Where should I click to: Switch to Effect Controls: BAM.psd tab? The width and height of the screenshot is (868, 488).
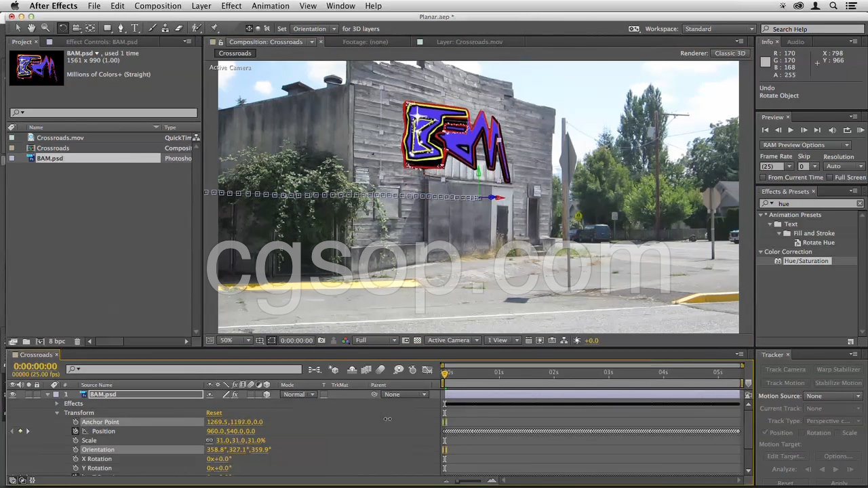pos(102,42)
